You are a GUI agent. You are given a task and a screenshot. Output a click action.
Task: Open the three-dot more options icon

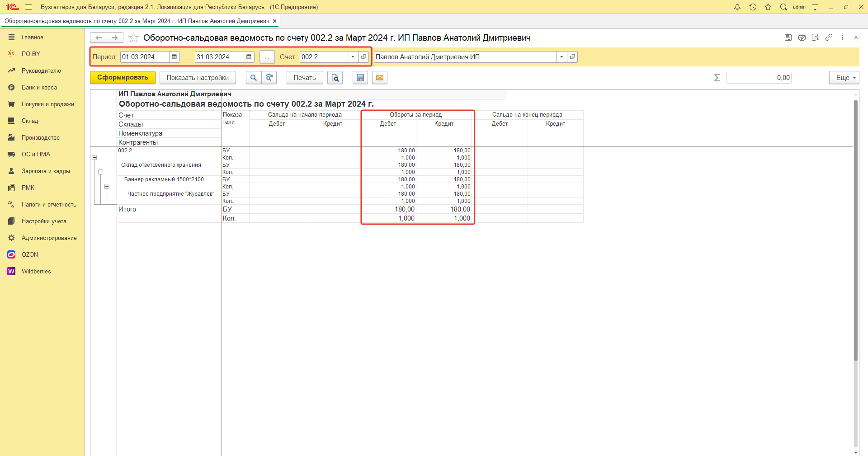coord(842,38)
